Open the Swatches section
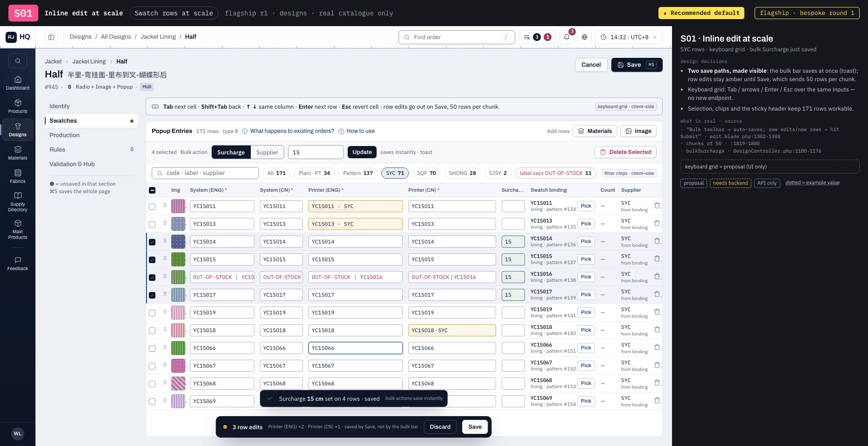Image resolution: width=868 pixels, height=446 pixels. pyautogui.click(x=91, y=121)
